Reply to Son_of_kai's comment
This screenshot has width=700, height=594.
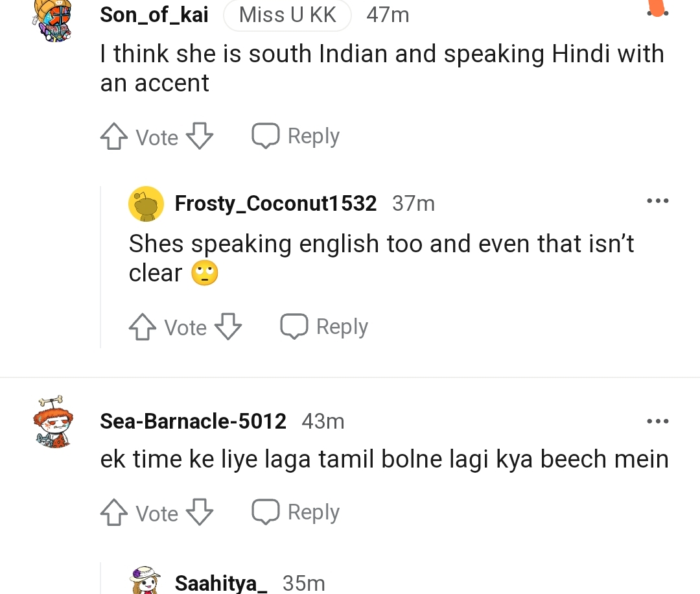tap(296, 136)
